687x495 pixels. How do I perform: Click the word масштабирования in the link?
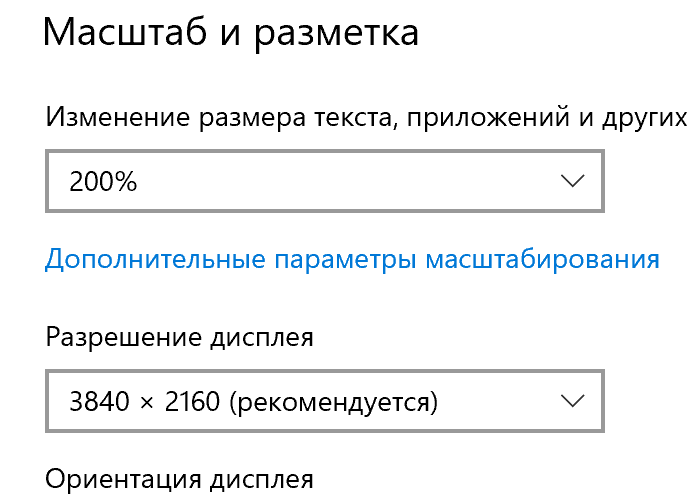pyautogui.click(x=543, y=259)
